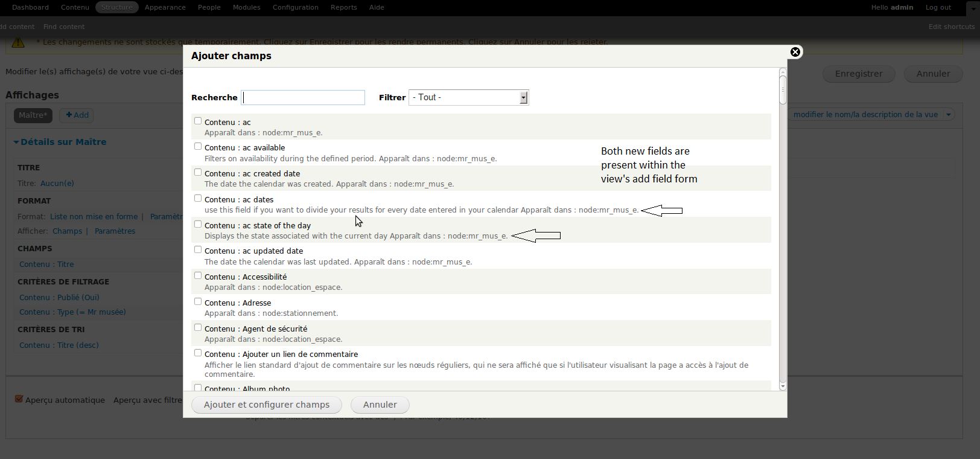980x459 pixels.
Task: Go to the Contenu admin menu
Action: point(75,7)
